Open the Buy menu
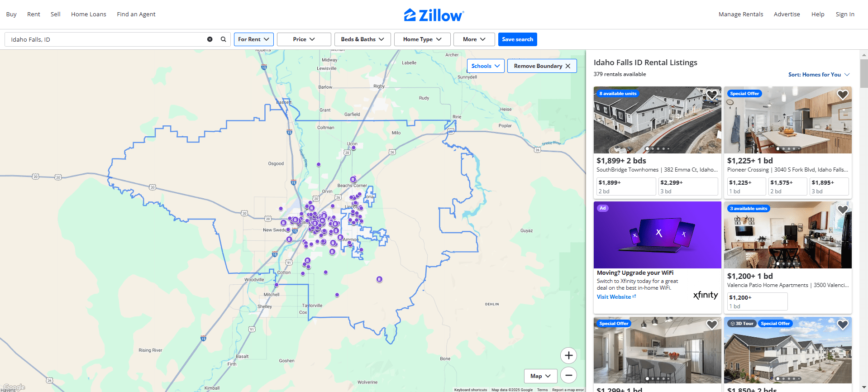868x392 pixels. (11, 14)
